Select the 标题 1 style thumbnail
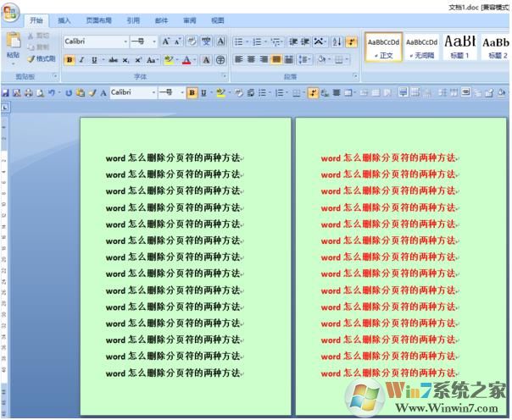Screen dimensions: 512x420 point(459,47)
